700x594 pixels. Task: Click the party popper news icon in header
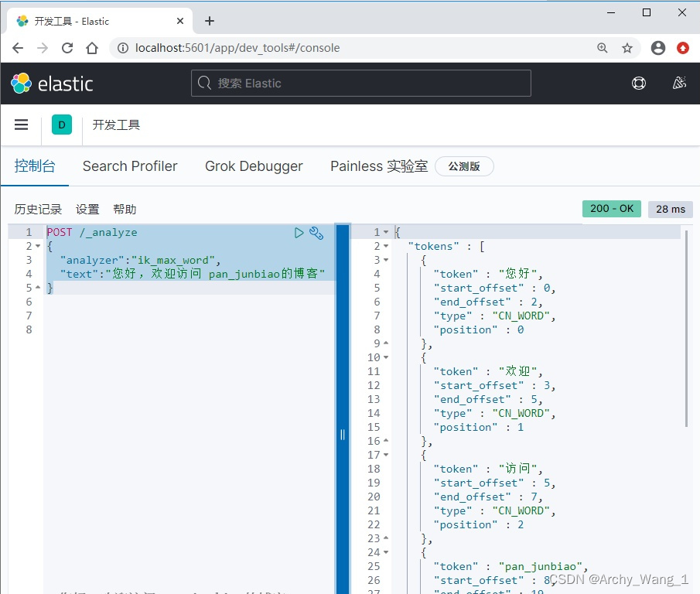point(679,82)
